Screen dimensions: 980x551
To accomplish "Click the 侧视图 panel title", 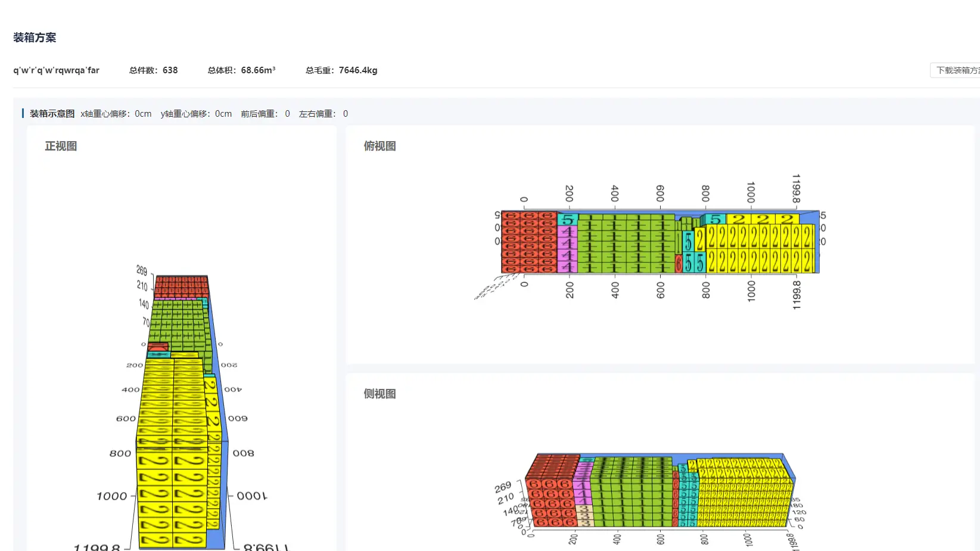I will [x=379, y=394].
